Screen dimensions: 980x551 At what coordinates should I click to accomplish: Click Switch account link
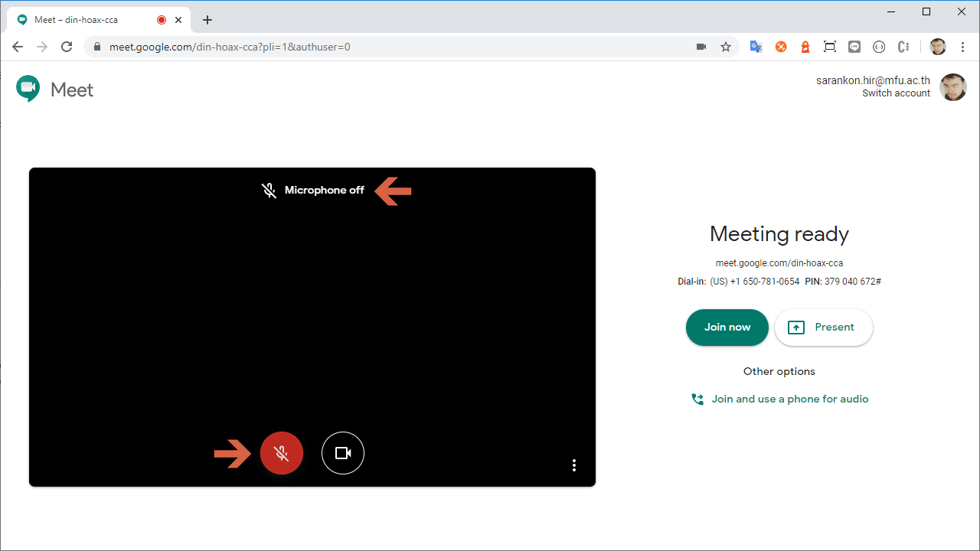coord(896,93)
